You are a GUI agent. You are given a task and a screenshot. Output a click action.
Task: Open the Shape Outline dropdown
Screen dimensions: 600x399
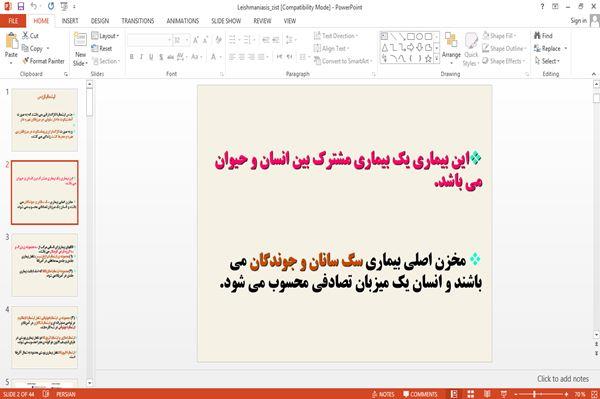click(x=504, y=48)
